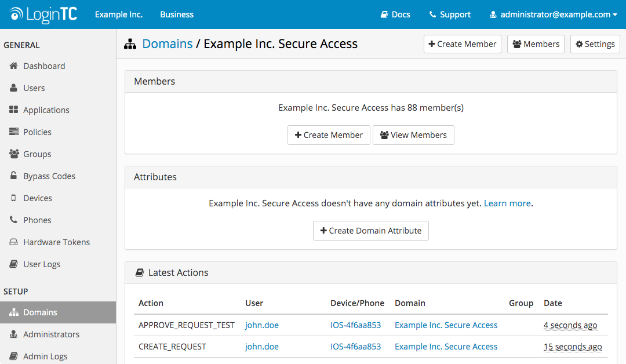Click the APPROVE_REQUEST_TEST action cell
This screenshot has width=626, height=364.
[x=187, y=325]
